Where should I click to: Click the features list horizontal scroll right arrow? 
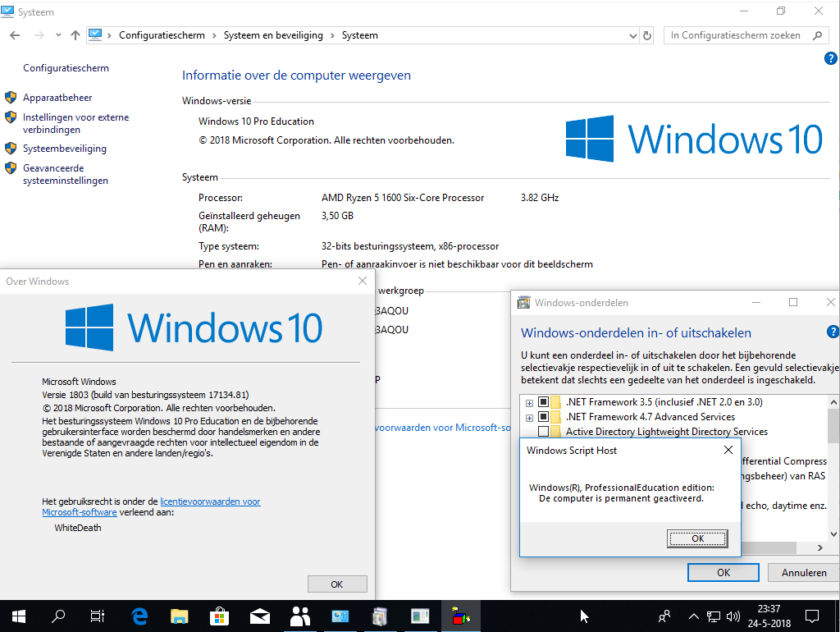coord(820,547)
